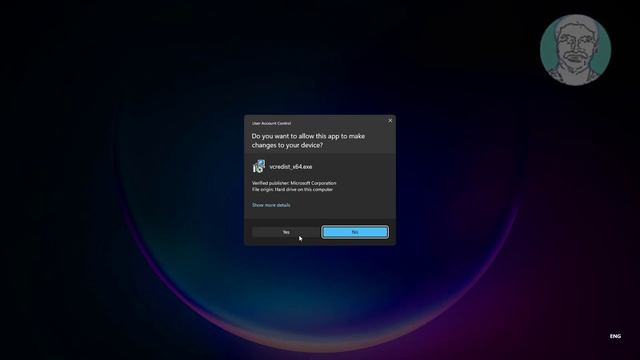This screenshot has height=360, width=640.
Task: Click the Verified publisher Microsoft Corporation text
Action: tap(294, 183)
